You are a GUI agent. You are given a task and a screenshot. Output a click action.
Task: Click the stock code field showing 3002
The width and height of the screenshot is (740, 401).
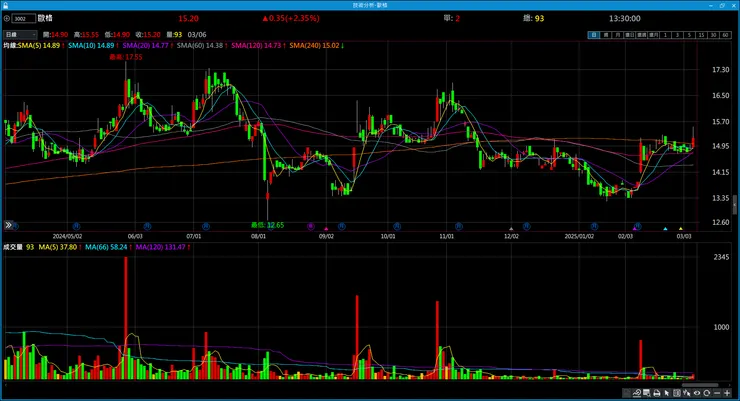tap(24, 18)
